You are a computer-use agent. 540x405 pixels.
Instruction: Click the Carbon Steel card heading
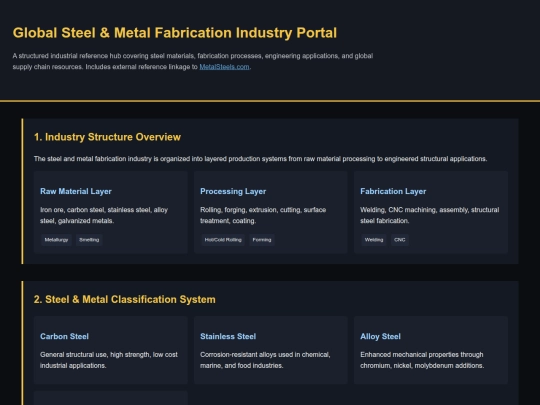[64, 336]
